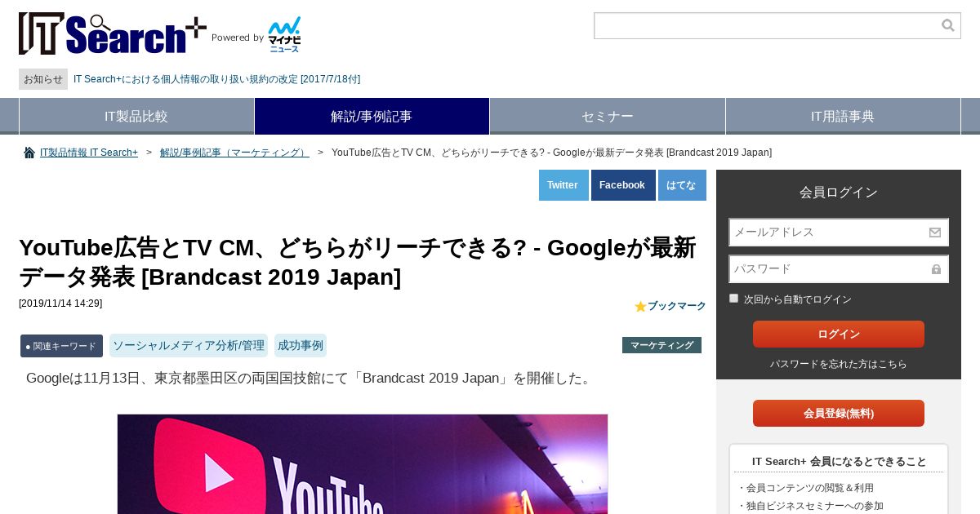The width and height of the screenshot is (980, 514).
Task: Click the 関連キーワード label
Action: (x=61, y=346)
